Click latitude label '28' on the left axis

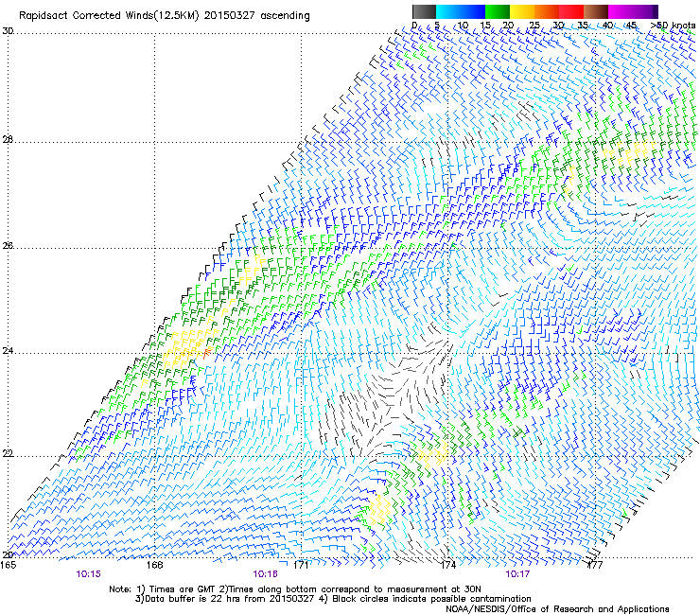[x=8, y=140]
